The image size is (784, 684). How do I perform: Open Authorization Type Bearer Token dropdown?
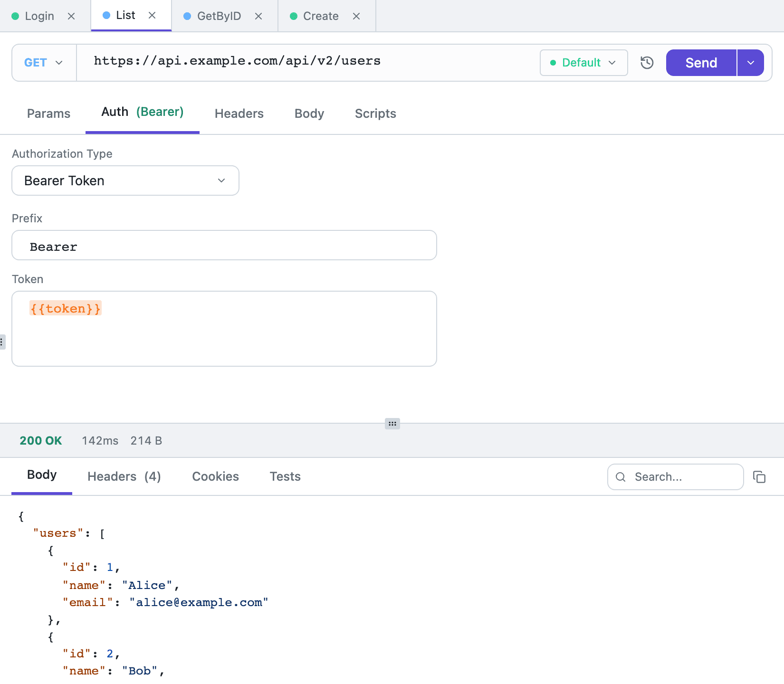click(x=125, y=180)
